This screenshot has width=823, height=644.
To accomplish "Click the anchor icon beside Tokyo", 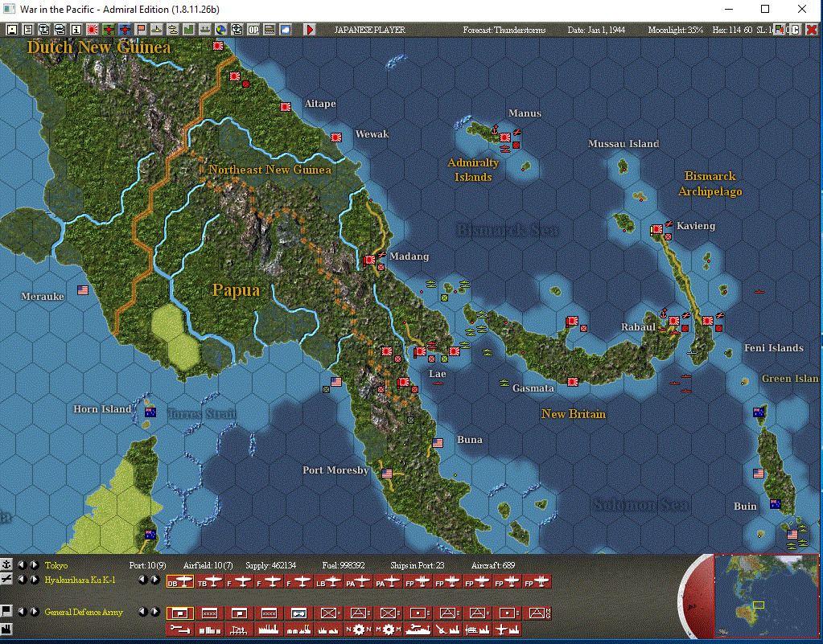I will pos(6,565).
